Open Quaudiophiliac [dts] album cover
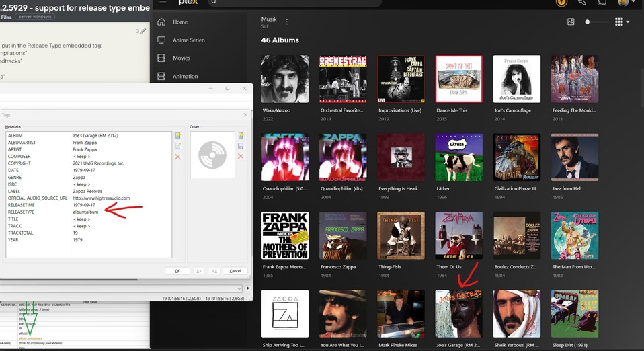Screen dimensions: 644x351 [x=343, y=157]
